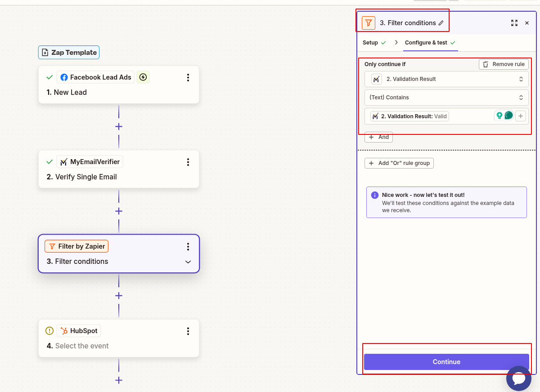Click the plus icon to insert data

521,116
